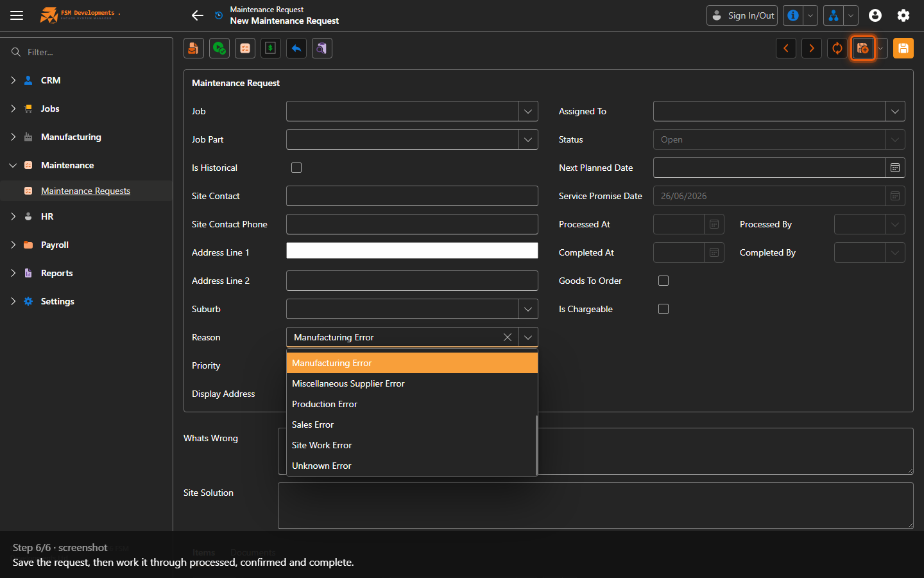This screenshot has width=924, height=578.
Task: Select Production Error option
Action: pos(412,404)
